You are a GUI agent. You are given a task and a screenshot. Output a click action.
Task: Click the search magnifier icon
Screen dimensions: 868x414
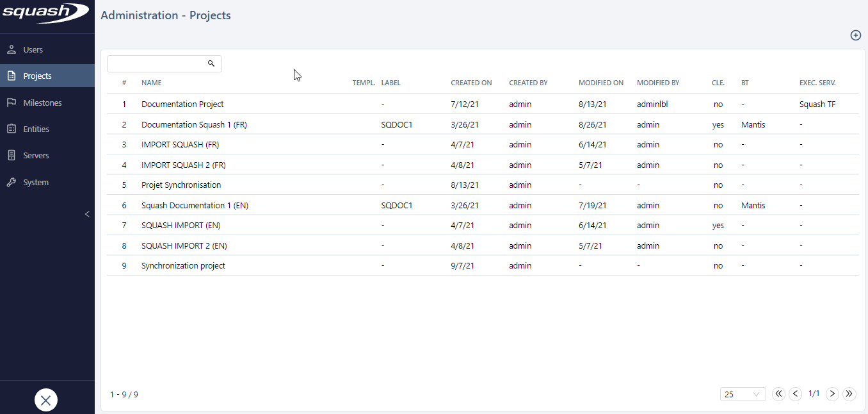tap(211, 63)
